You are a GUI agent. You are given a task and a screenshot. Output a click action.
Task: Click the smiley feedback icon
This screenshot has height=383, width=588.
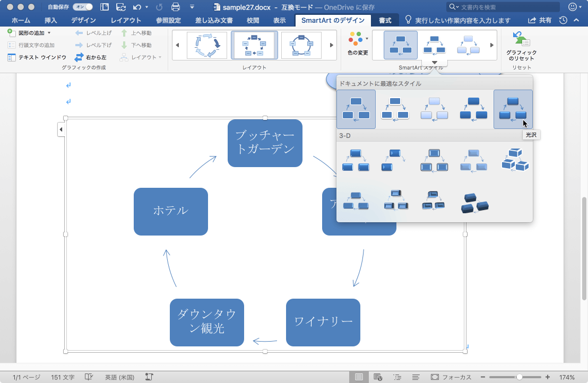pos(573,7)
